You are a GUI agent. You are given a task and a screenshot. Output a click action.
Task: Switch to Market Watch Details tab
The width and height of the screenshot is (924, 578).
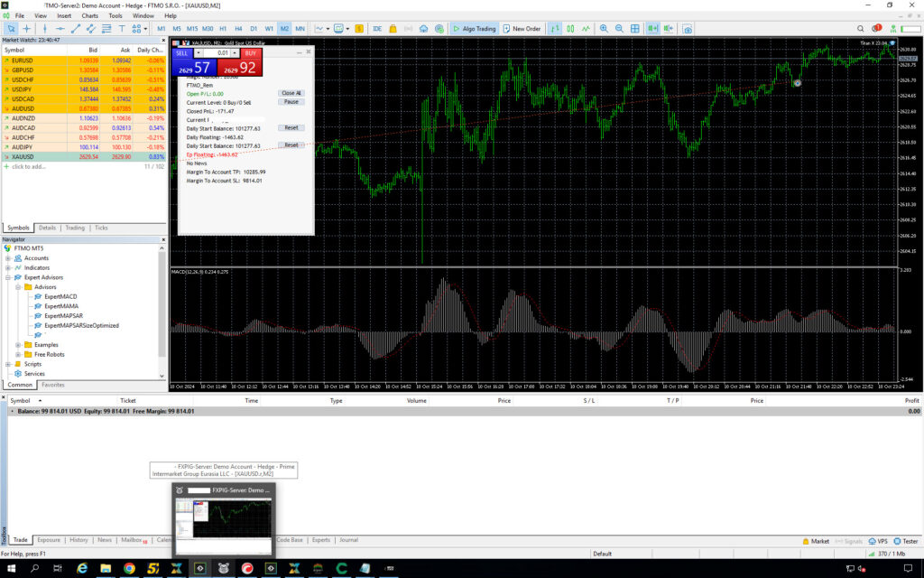pyautogui.click(x=47, y=228)
